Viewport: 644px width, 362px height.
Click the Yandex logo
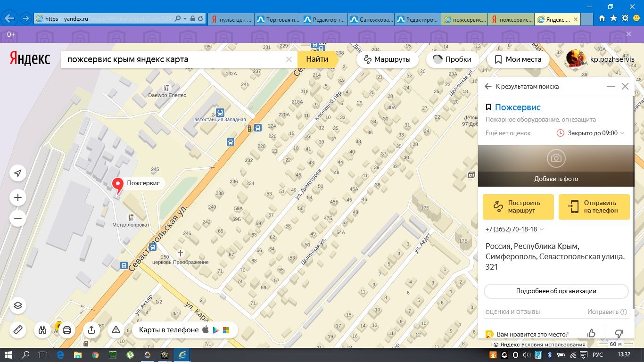point(30,59)
